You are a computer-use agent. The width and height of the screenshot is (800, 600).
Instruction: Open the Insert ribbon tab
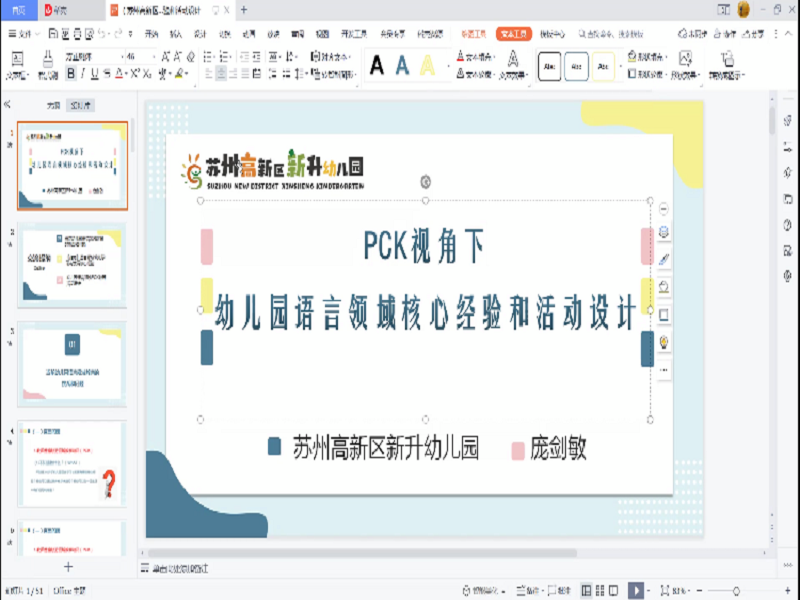[x=176, y=33]
